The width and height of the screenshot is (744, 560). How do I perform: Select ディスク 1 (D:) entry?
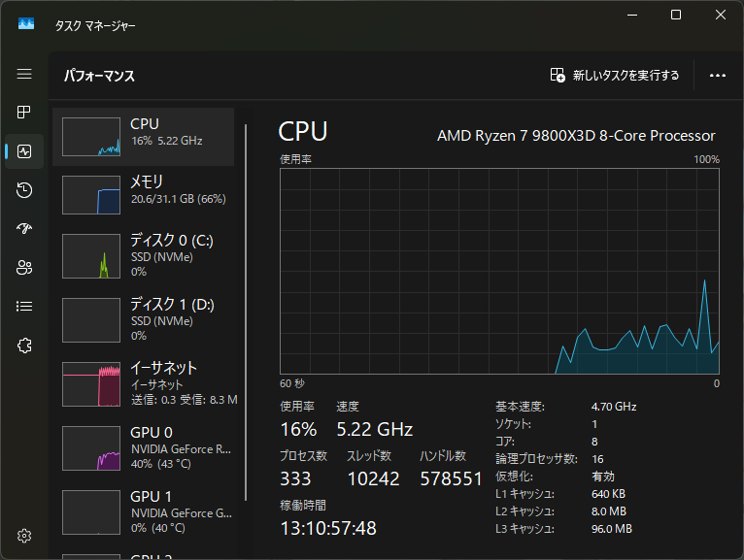[143, 319]
